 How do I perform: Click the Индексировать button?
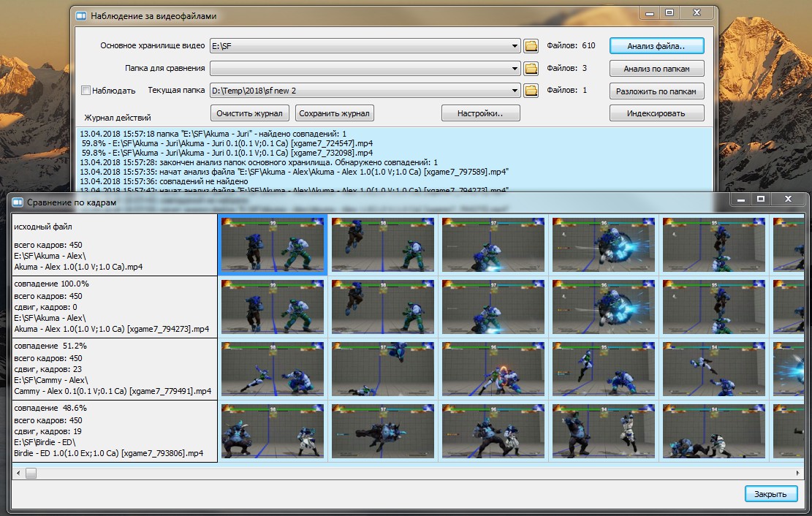(x=656, y=113)
